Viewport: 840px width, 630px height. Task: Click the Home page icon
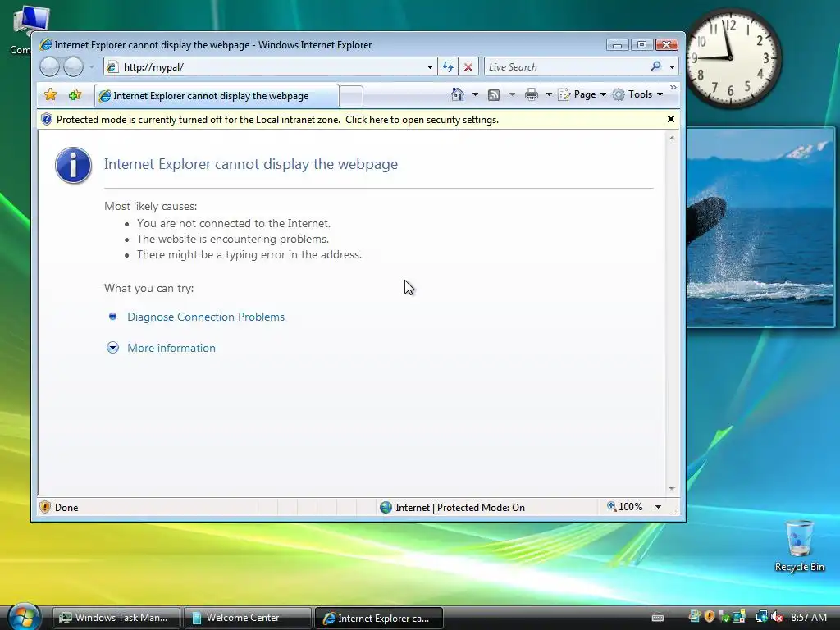pos(458,94)
